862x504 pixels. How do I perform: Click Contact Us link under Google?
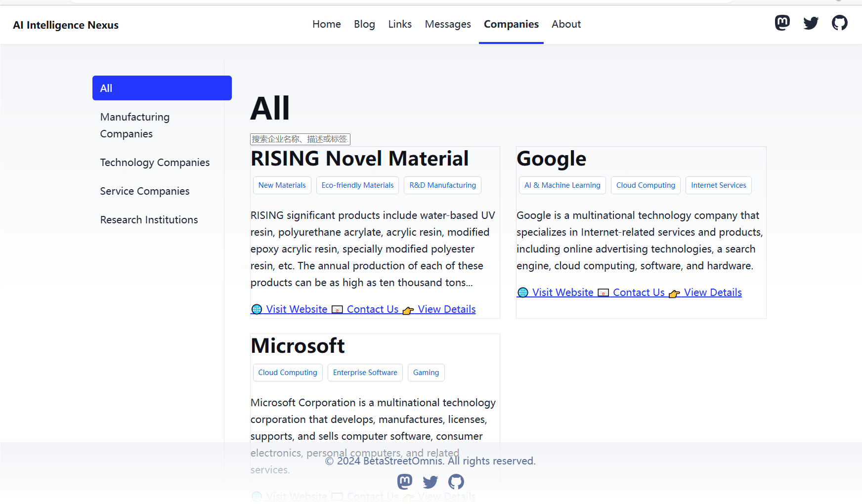639,293
